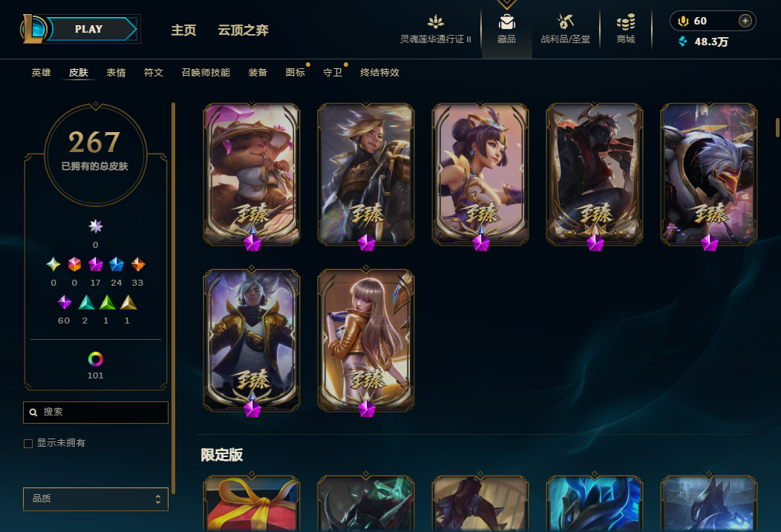Select the Prestige Teemo skin card
781x532 pixels.
(x=252, y=174)
